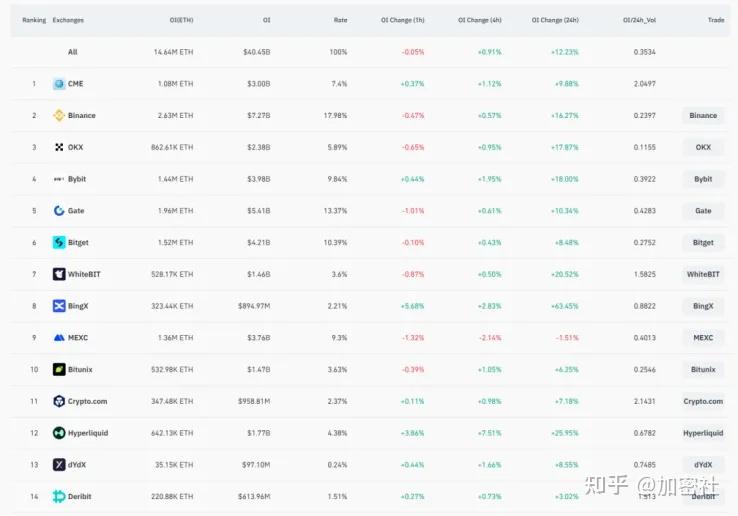Click the BingX exchange name

(78, 306)
